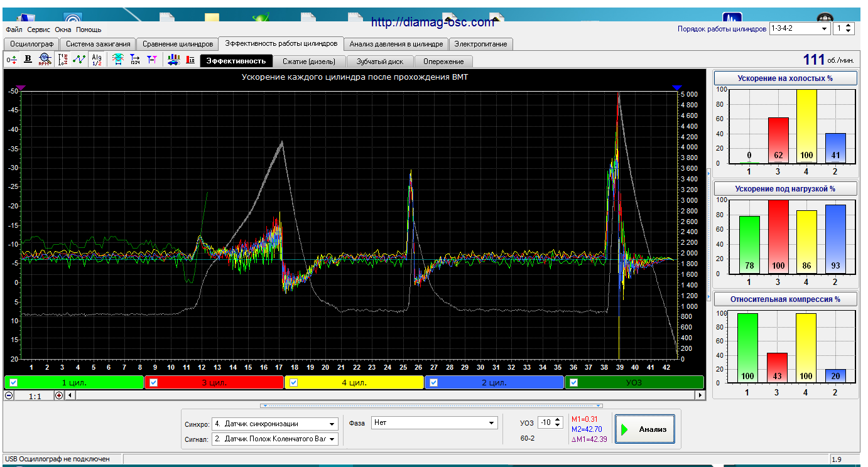Click the 1234 cylinder order marker icon
The image size is (868, 467).
tap(134, 60)
